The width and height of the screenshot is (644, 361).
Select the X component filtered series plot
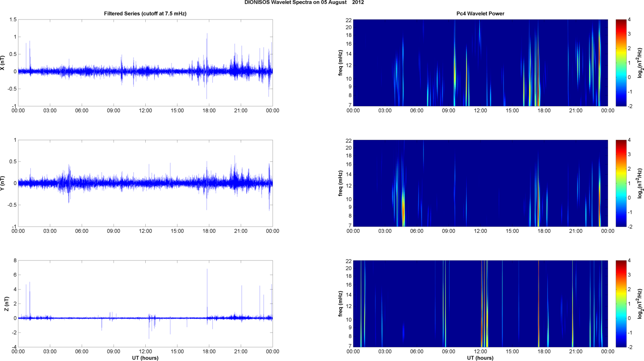(x=145, y=63)
